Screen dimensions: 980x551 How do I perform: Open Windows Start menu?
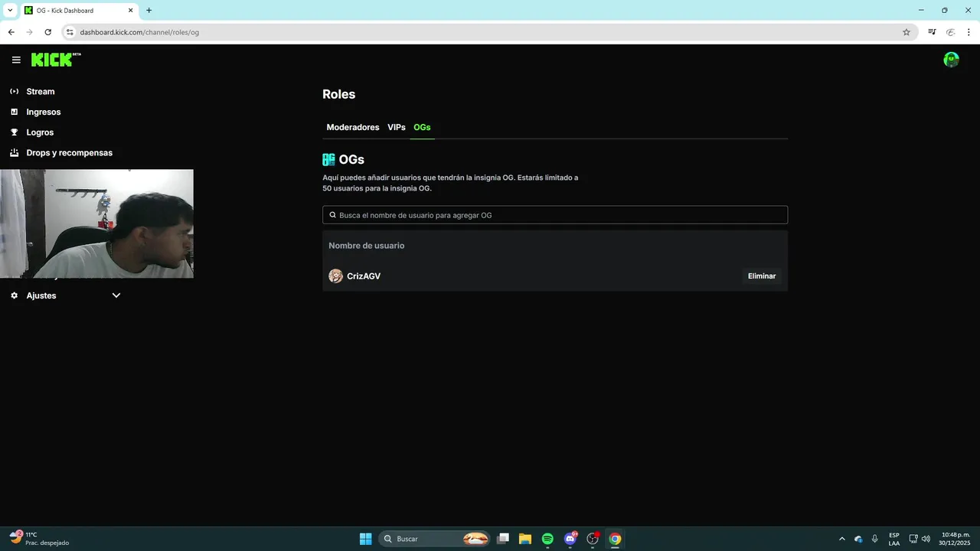tap(365, 539)
